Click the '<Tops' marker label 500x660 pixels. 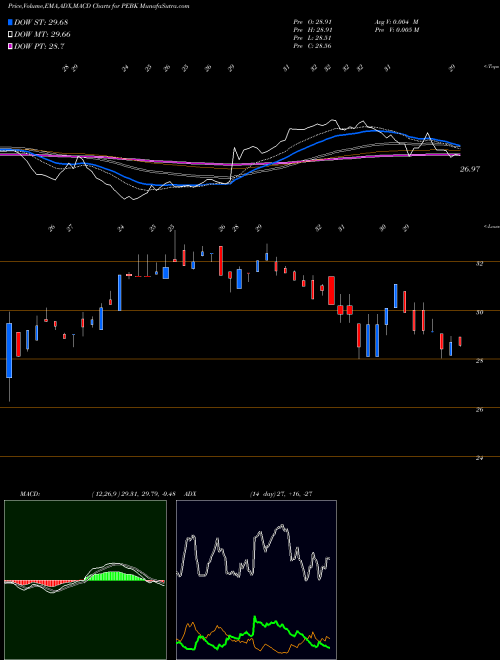click(491, 67)
